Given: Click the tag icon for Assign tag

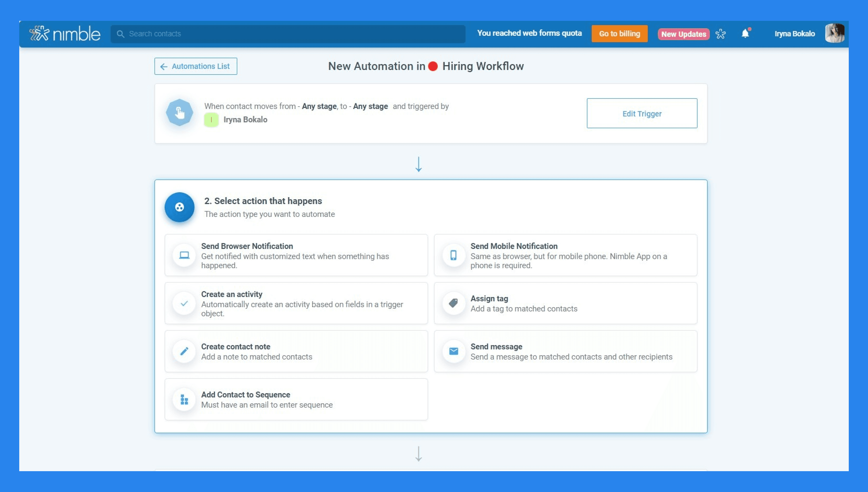Looking at the screenshot, I should click(x=454, y=303).
